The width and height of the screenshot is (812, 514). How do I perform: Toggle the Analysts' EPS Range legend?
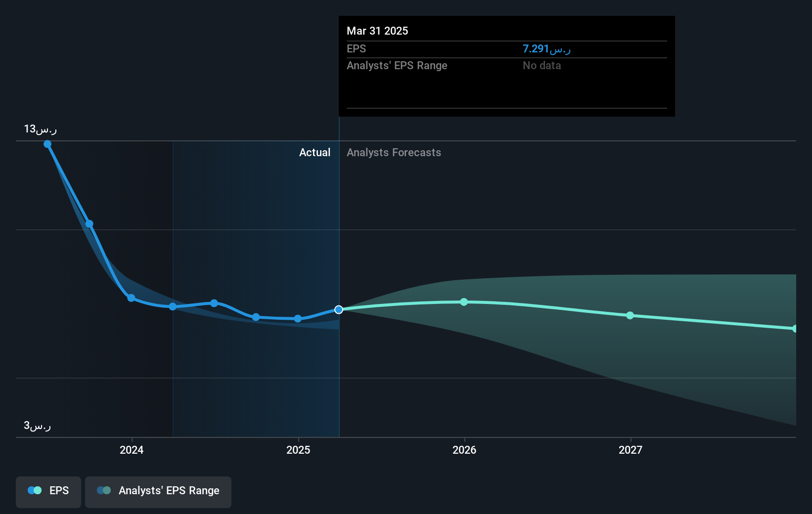click(x=158, y=491)
